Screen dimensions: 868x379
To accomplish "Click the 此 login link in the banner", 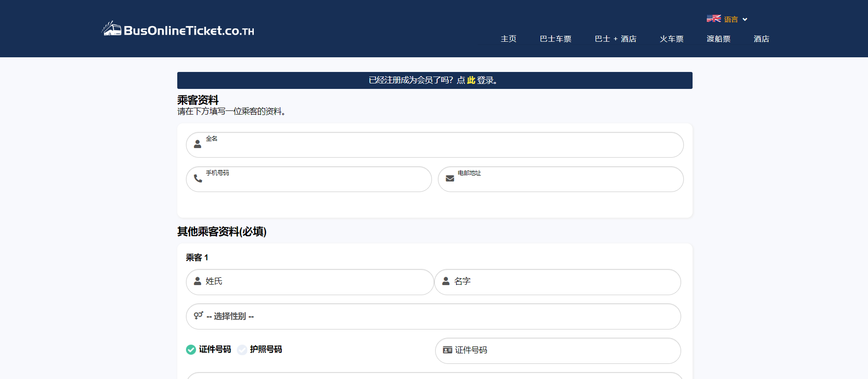I will [471, 80].
